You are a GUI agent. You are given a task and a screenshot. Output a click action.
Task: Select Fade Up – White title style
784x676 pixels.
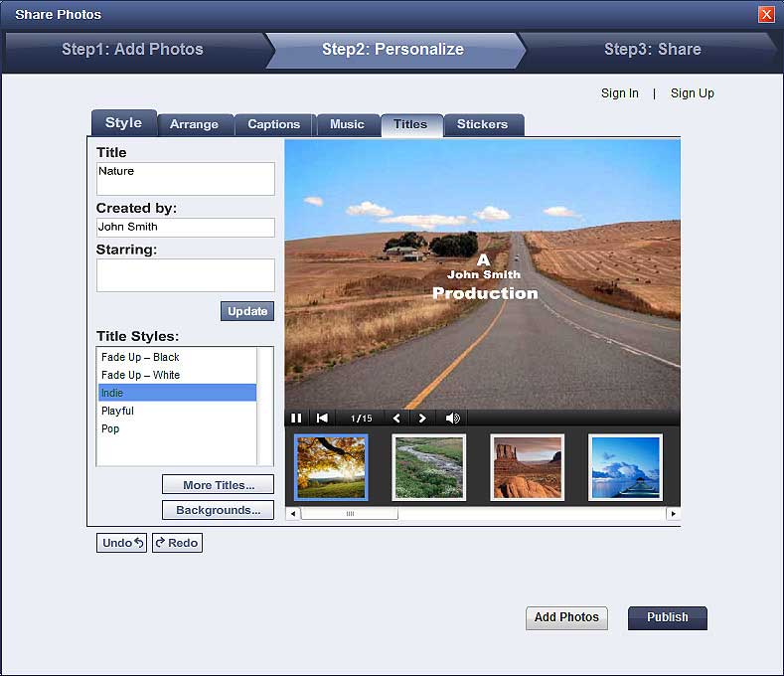[177, 375]
